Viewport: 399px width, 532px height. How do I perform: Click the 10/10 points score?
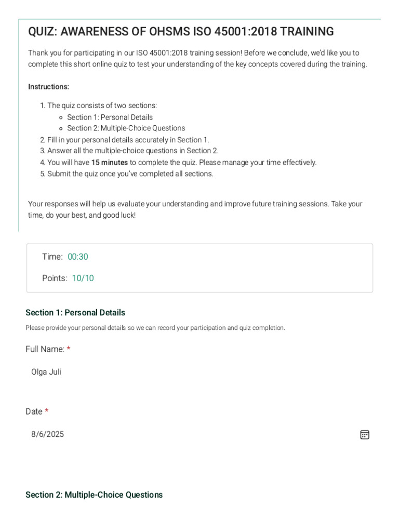point(83,278)
